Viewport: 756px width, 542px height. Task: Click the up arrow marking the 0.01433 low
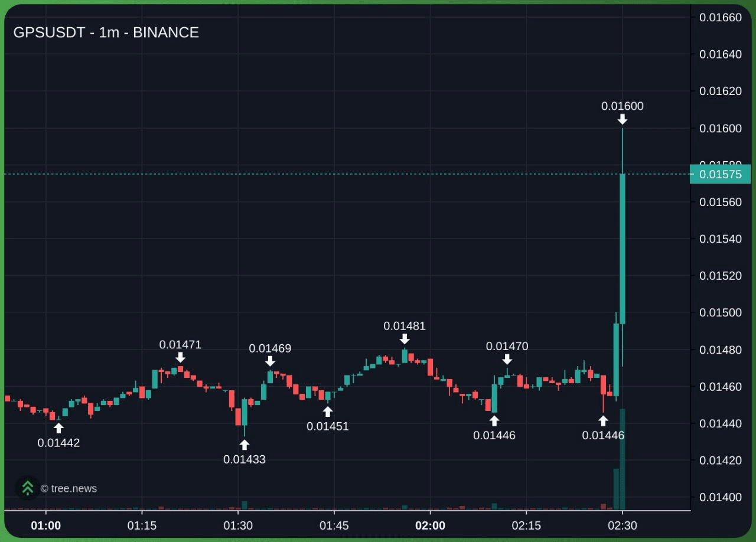[245, 445]
